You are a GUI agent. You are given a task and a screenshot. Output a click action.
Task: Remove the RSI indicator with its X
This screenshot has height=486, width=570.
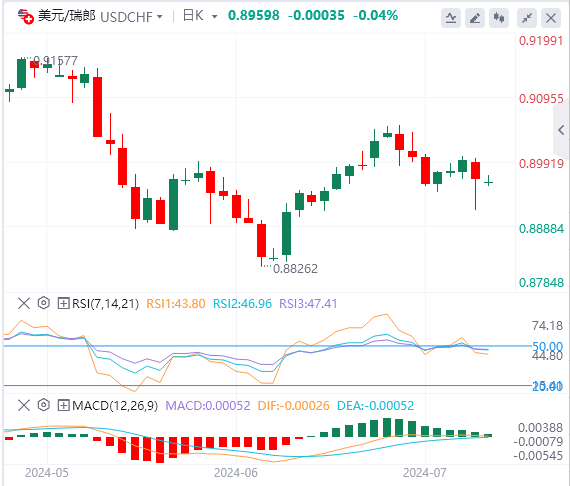point(24,303)
